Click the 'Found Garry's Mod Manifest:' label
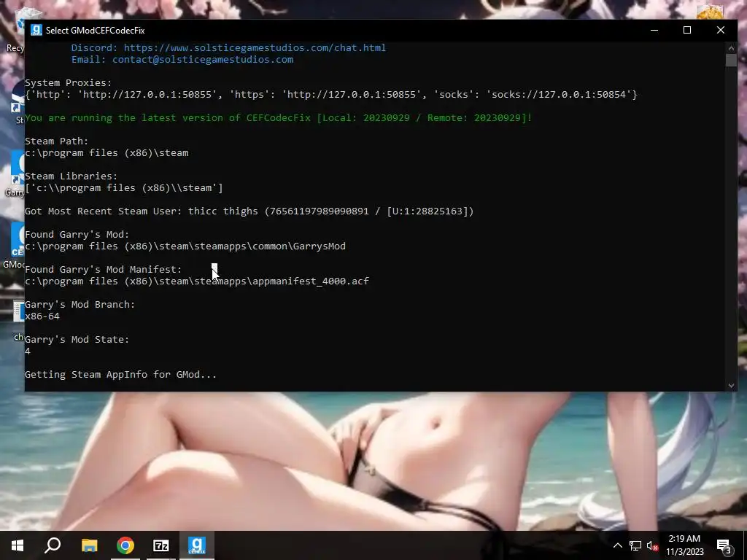Image resolution: width=747 pixels, height=560 pixels. click(104, 270)
